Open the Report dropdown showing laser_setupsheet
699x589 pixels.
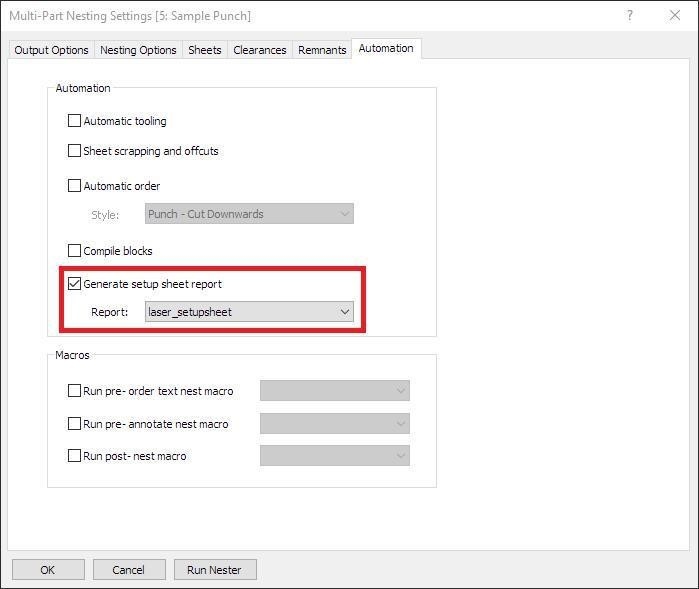tap(249, 312)
